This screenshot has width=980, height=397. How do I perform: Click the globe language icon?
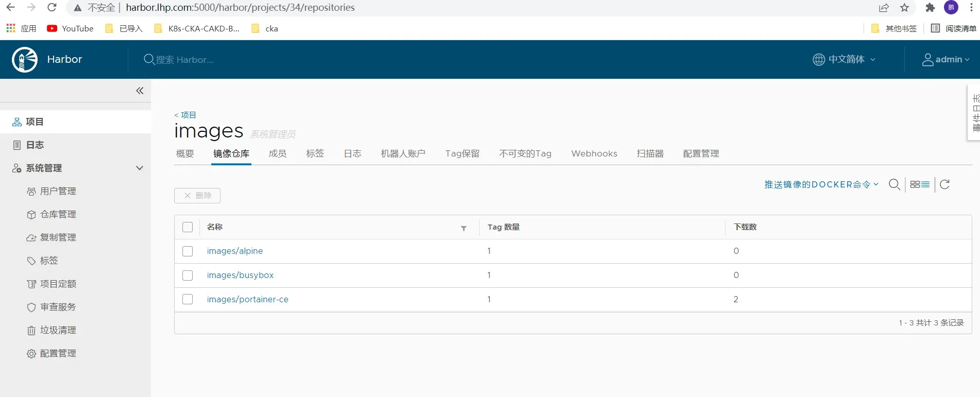(x=819, y=59)
